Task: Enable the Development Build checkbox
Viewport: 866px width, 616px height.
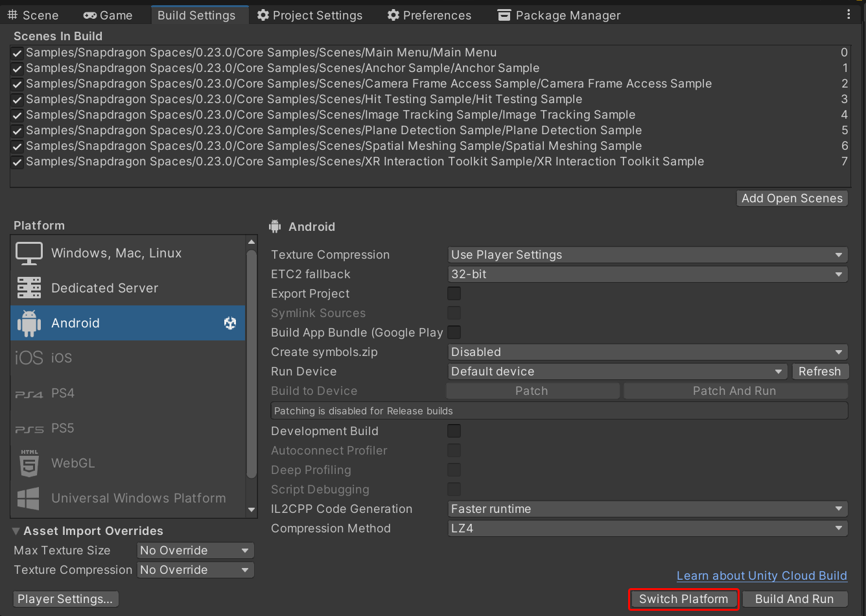Action: click(454, 431)
